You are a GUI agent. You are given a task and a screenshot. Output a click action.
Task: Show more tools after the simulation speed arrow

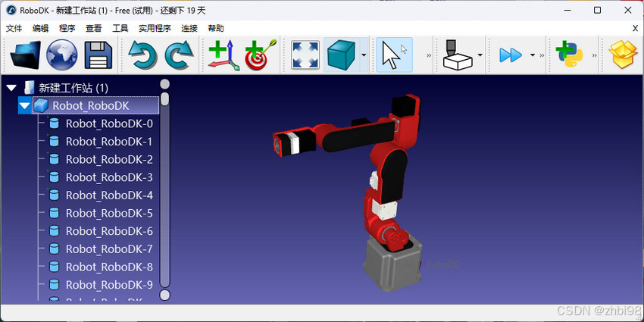tap(541, 55)
